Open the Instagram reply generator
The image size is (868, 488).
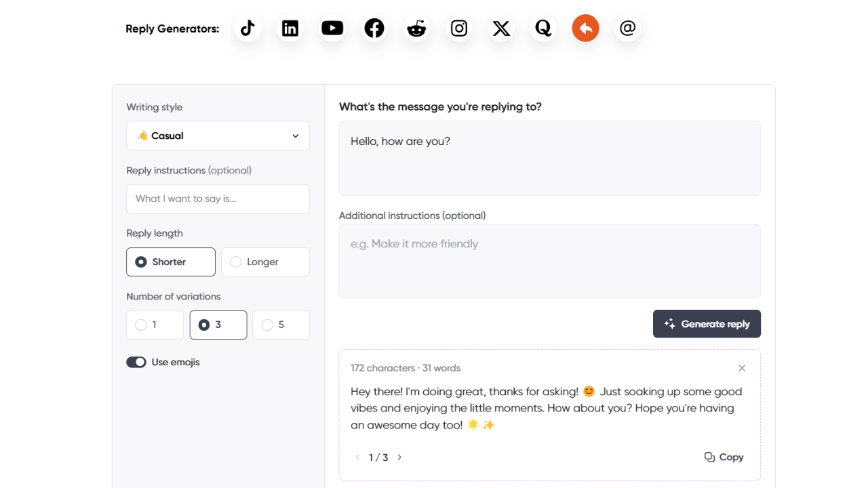point(459,28)
